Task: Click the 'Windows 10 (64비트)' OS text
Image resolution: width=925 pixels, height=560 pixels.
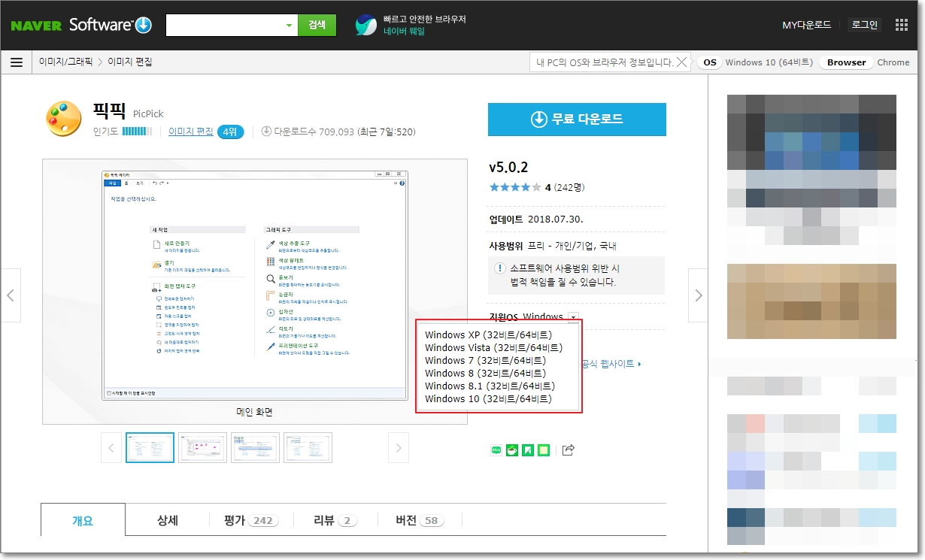Action: 769,62
